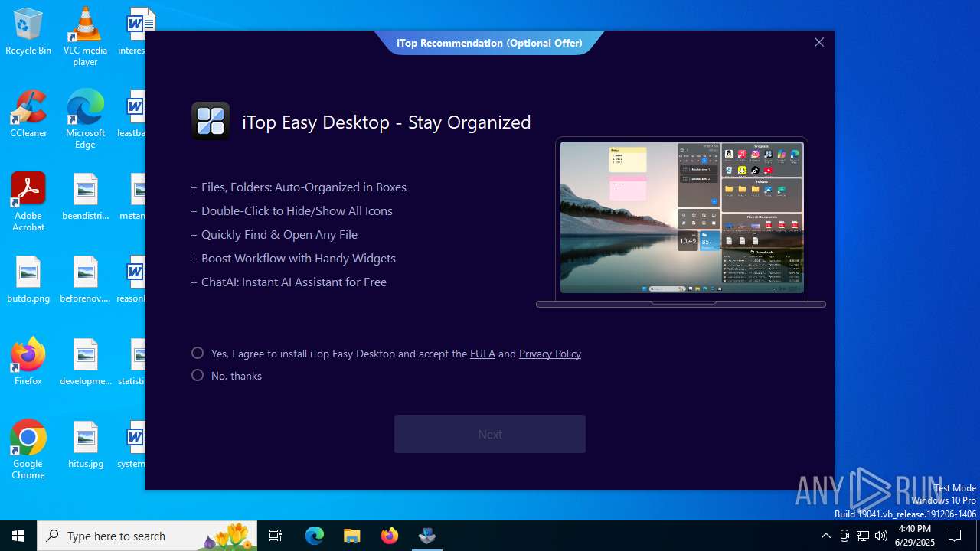This screenshot has width=980, height=551.
Task: Open the EULA link
Action: [x=482, y=354]
